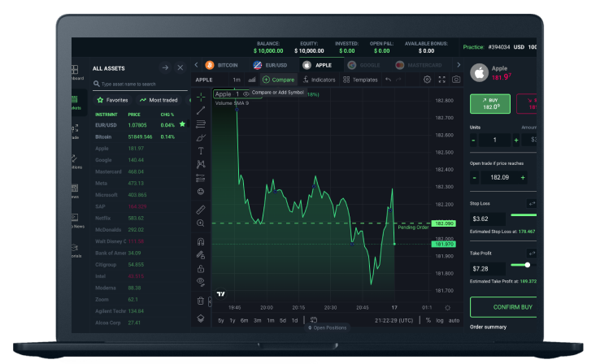Toggle Apple series visibility eye icon

(x=246, y=94)
